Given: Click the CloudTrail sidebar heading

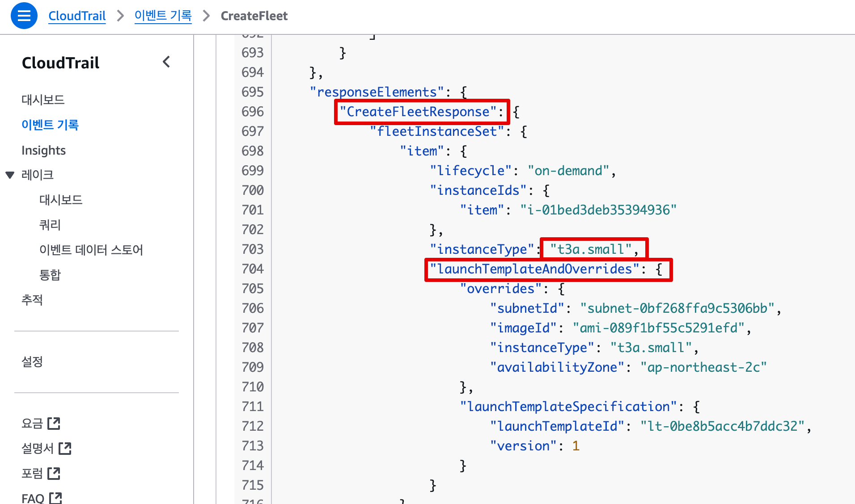Looking at the screenshot, I should [x=61, y=63].
